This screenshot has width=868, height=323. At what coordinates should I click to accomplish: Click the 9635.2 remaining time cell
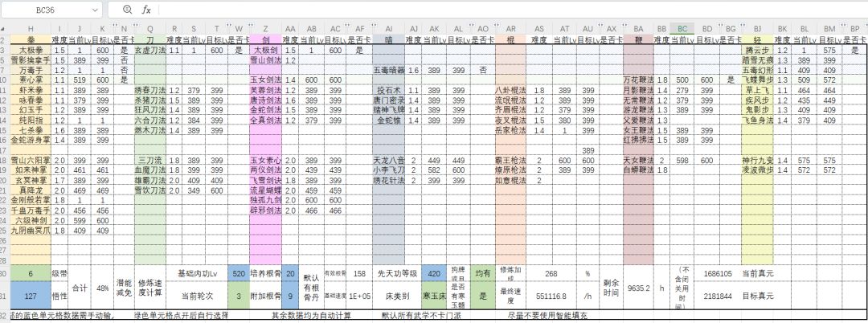[638, 288]
